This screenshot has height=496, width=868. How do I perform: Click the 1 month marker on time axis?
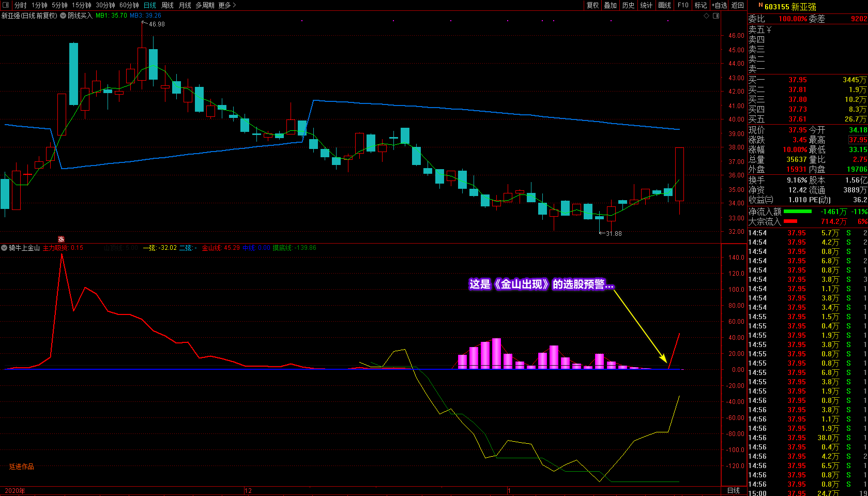[x=509, y=491]
